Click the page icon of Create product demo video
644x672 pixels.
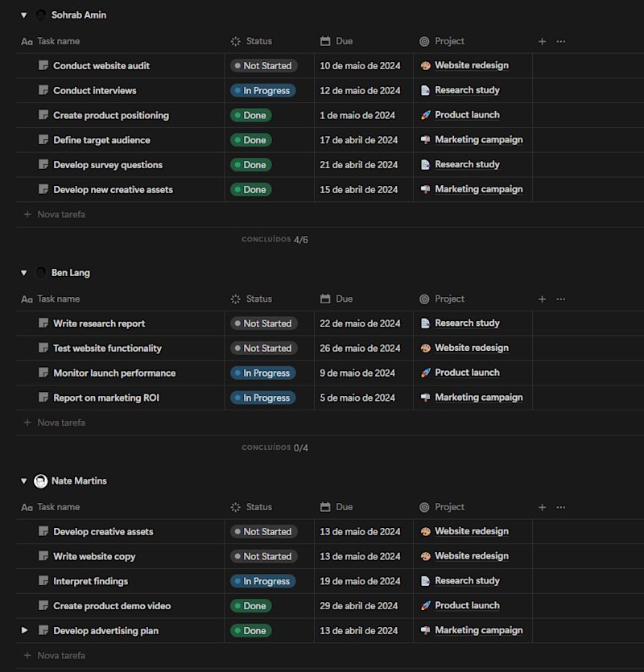pyautogui.click(x=43, y=606)
